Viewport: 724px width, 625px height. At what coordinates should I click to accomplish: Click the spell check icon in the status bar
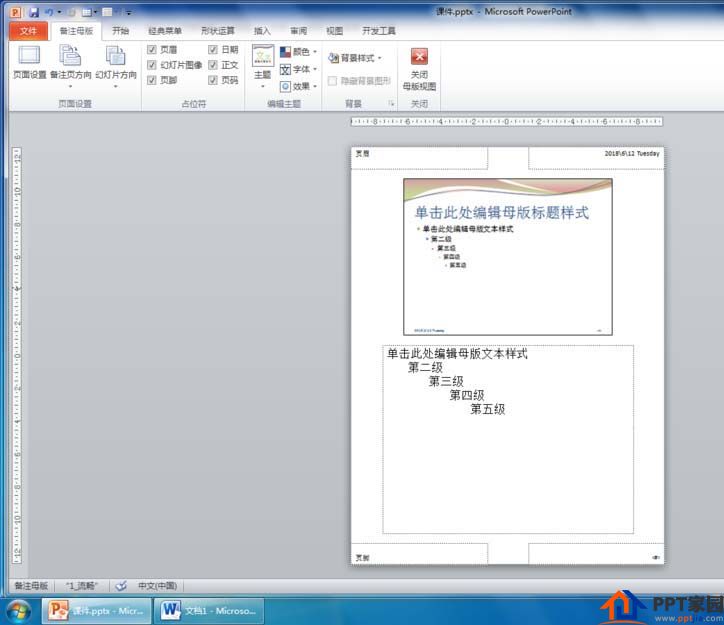(121, 586)
